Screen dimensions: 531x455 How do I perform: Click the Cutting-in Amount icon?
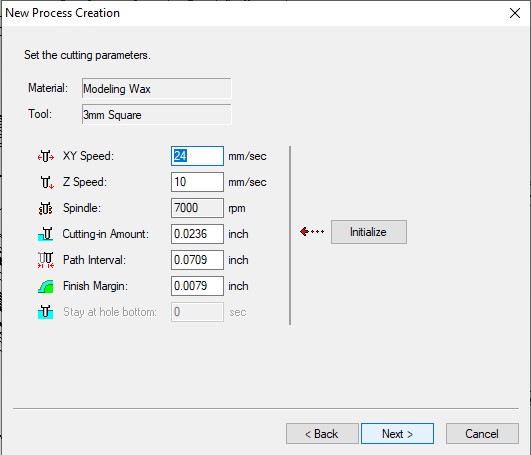[45, 234]
